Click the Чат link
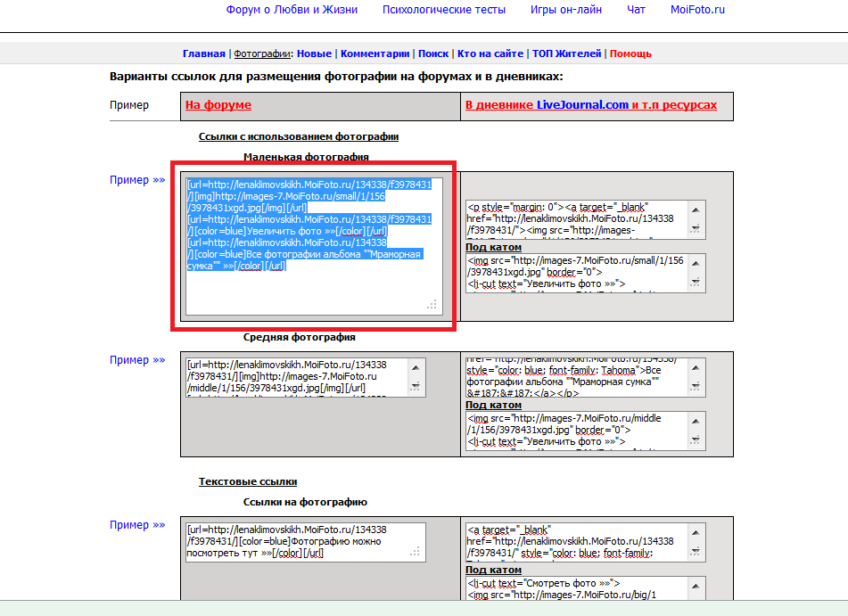Image resolution: width=848 pixels, height=616 pixels. [636, 10]
